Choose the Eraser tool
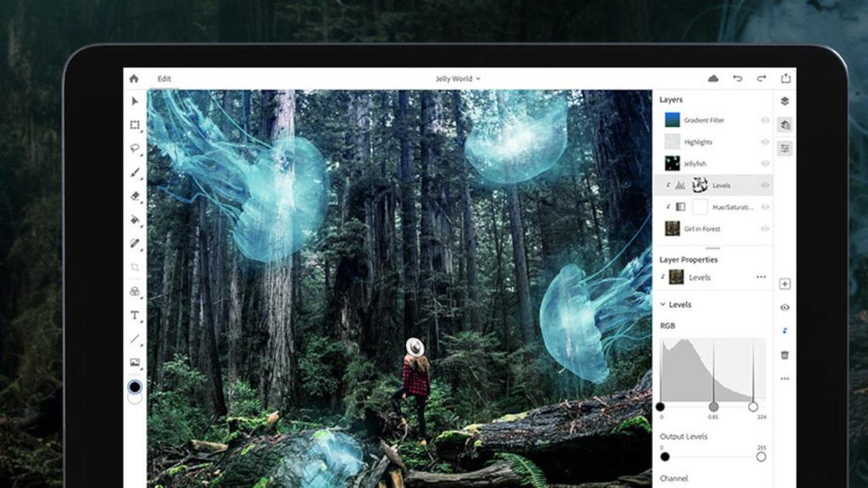This screenshot has width=868, height=488. [135, 196]
